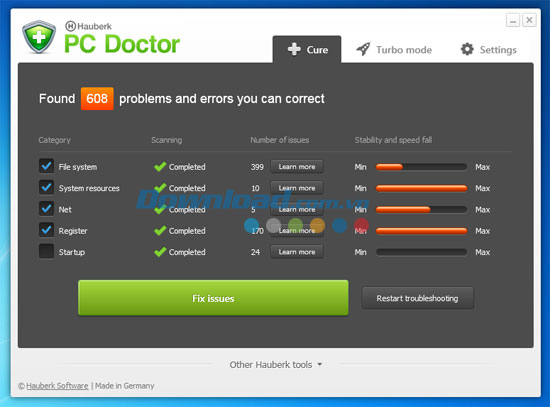Click the Startup completed checkmark icon
The height and width of the screenshot is (407, 550).
click(x=160, y=252)
